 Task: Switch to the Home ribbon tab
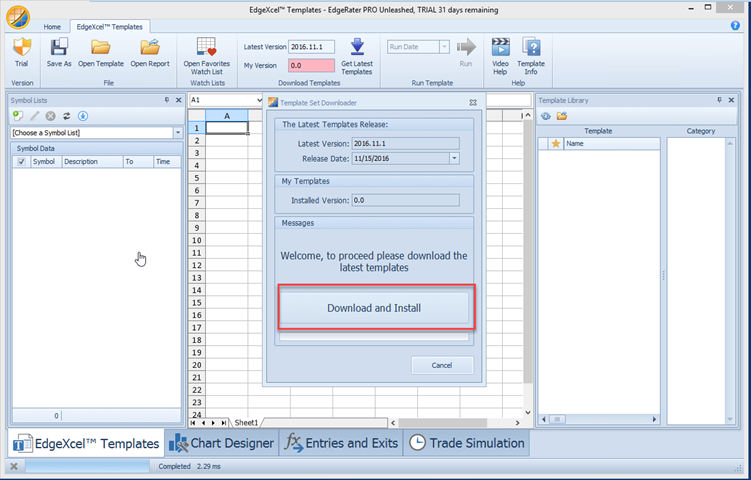[52, 27]
